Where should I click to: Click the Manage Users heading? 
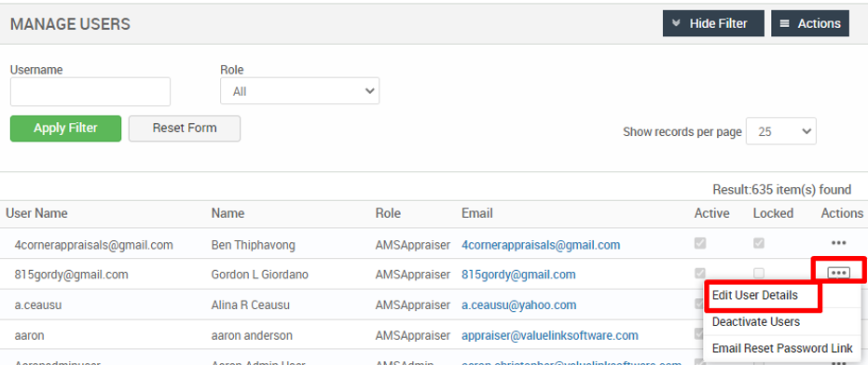click(70, 24)
